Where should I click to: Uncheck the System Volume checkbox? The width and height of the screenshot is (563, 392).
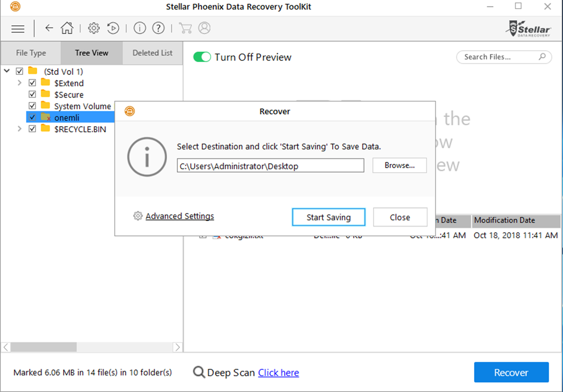(x=32, y=106)
